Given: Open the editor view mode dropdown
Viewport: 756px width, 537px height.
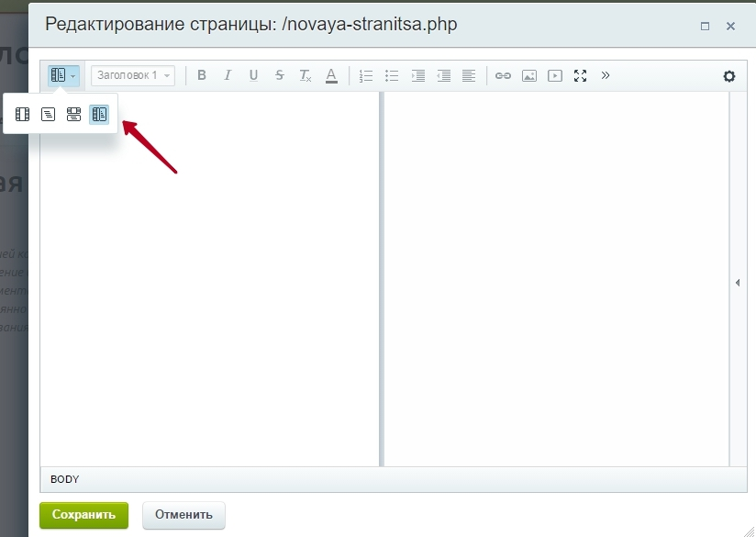Looking at the screenshot, I should pos(63,76).
